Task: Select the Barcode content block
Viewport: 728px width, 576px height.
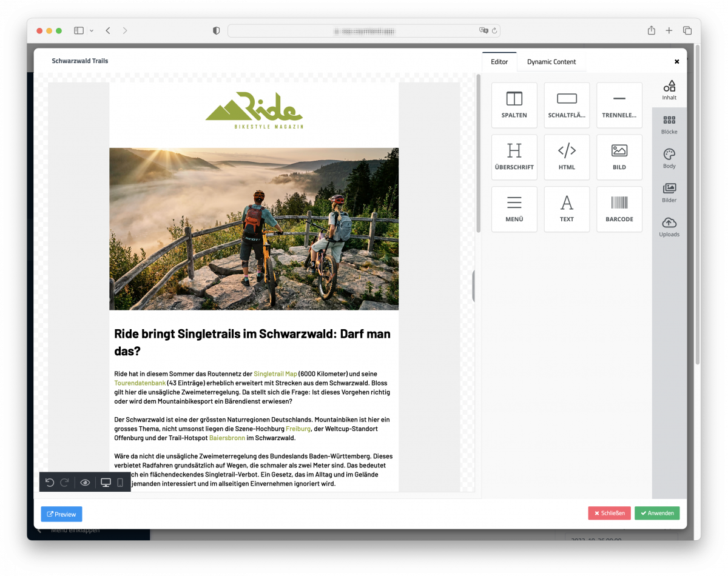Action: pyautogui.click(x=619, y=209)
